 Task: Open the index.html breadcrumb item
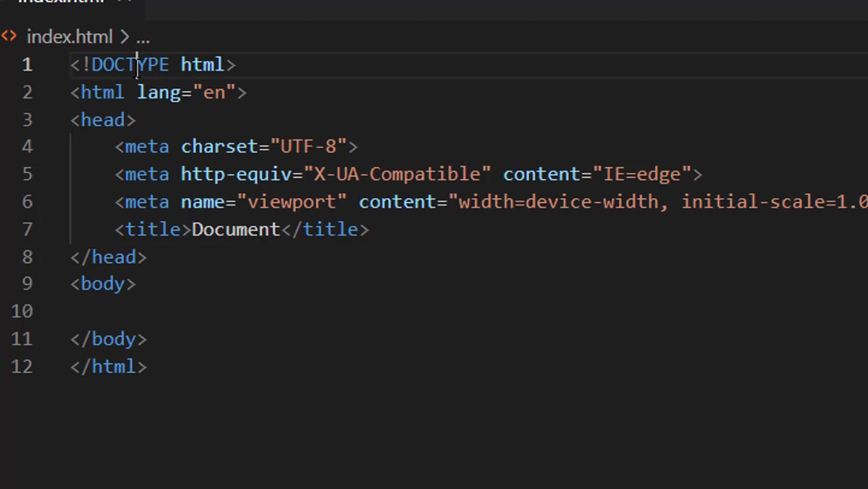pyautogui.click(x=69, y=37)
